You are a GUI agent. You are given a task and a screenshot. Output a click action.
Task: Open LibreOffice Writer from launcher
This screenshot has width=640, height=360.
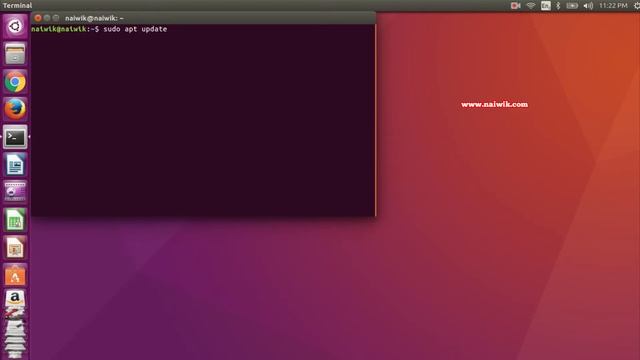coord(15,165)
